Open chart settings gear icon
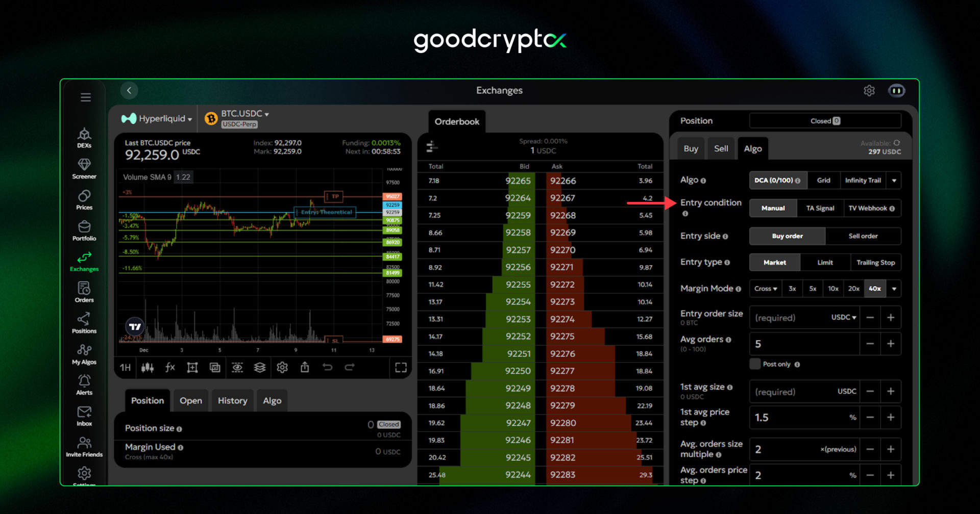This screenshot has width=980, height=514. 282,367
